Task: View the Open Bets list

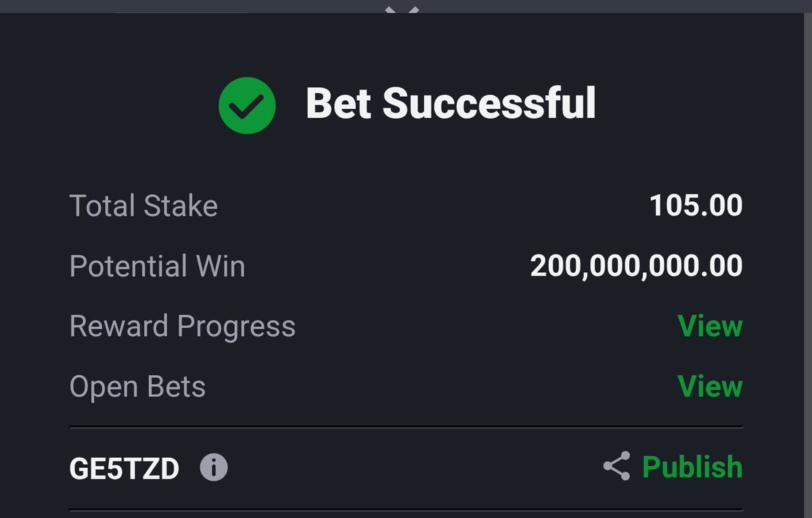Action: [x=710, y=387]
